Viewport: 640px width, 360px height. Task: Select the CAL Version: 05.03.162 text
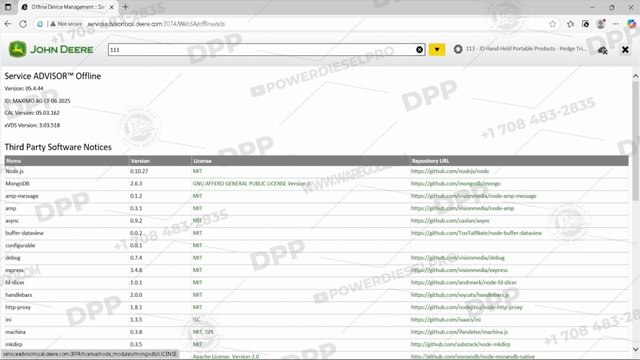click(32, 113)
